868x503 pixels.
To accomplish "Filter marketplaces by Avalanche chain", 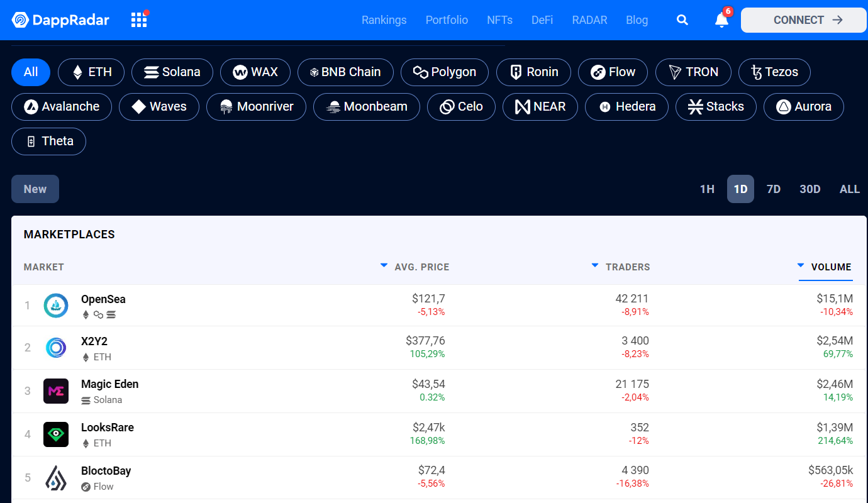I will tap(62, 106).
